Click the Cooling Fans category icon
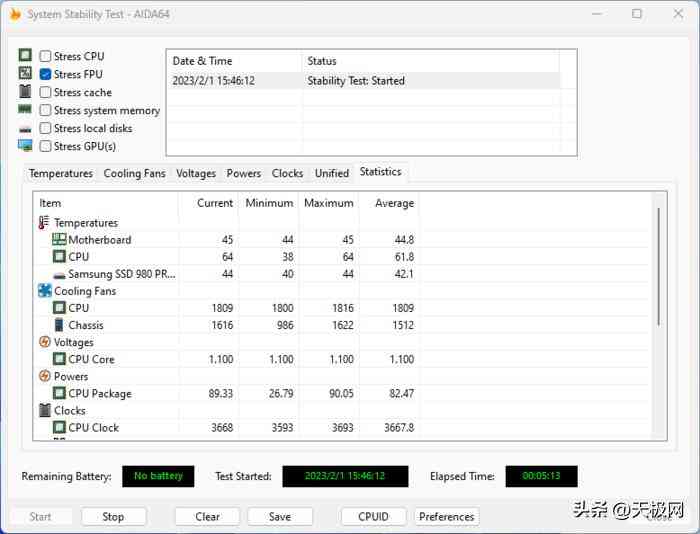 [44, 291]
